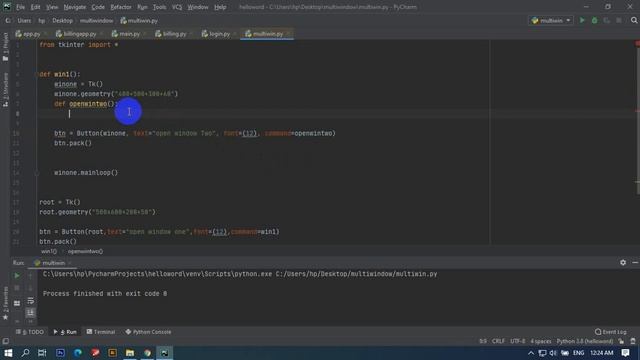This screenshot has height=360, width=640.
Task: Open Chrome from the taskbar
Action: click(x=147, y=353)
